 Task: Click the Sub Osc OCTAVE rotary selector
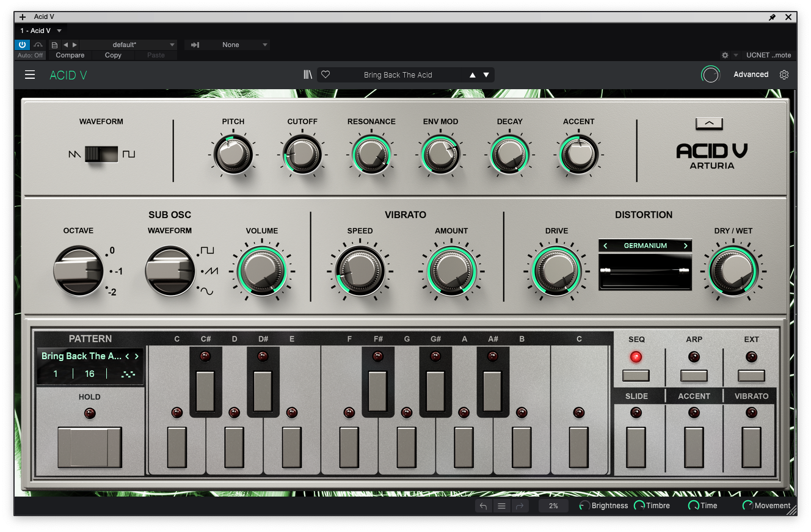point(78,271)
